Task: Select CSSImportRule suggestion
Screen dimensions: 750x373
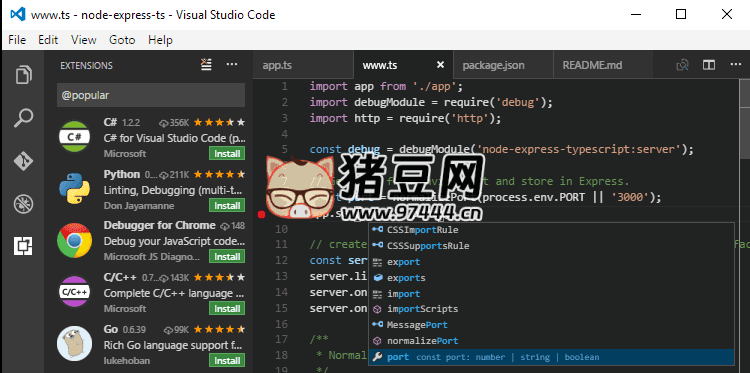Action: point(551,230)
